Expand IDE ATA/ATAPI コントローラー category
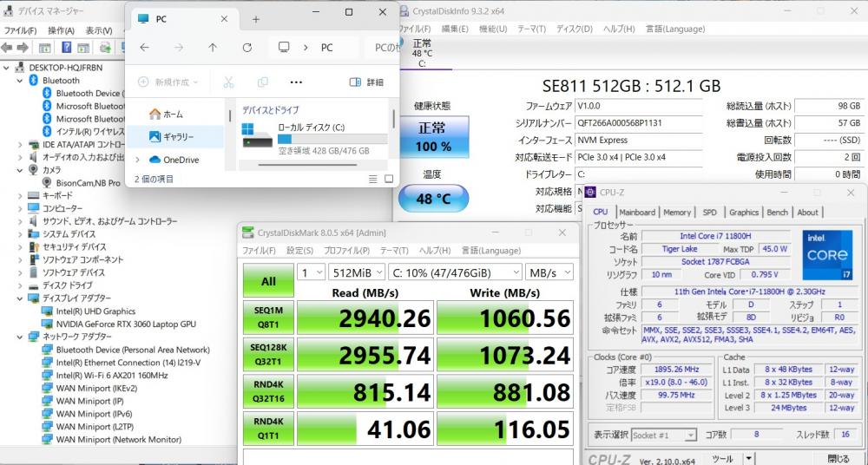The width and height of the screenshot is (868, 465). pyautogui.click(x=20, y=145)
